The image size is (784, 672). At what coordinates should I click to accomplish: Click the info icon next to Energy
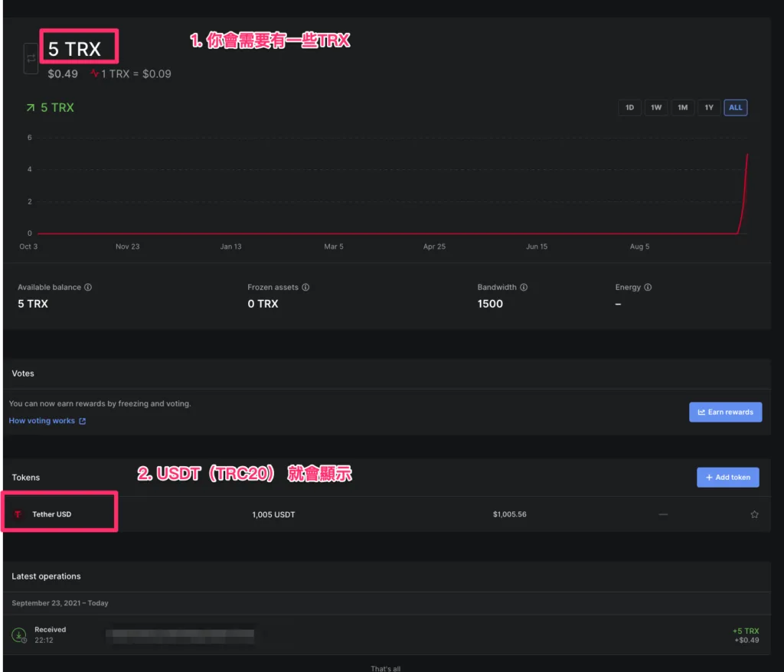click(x=648, y=288)
